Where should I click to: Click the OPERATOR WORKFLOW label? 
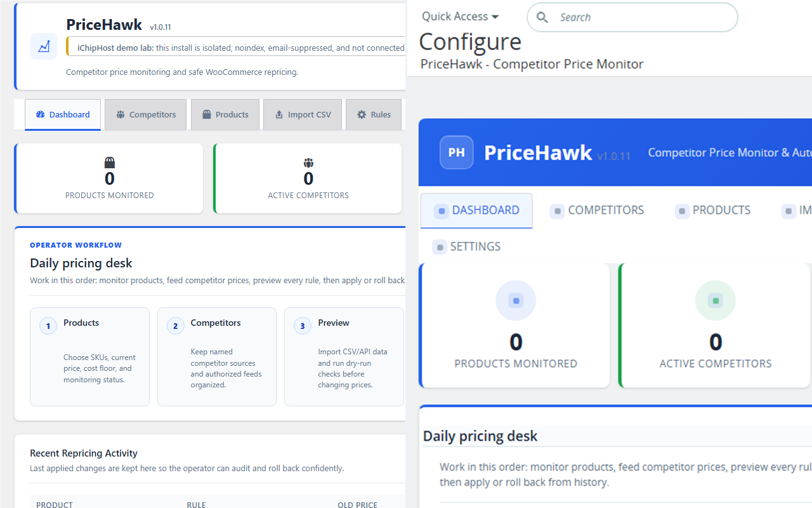[75, 245]
